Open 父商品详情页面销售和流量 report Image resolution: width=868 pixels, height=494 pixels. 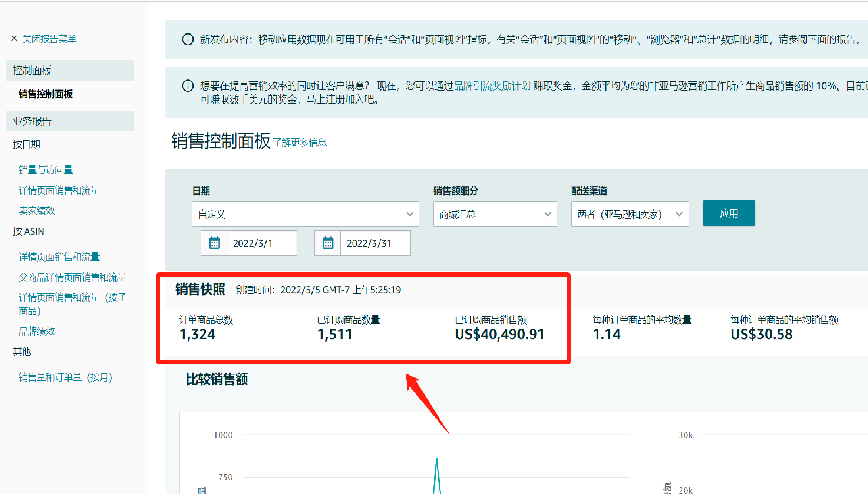(73, 277)
